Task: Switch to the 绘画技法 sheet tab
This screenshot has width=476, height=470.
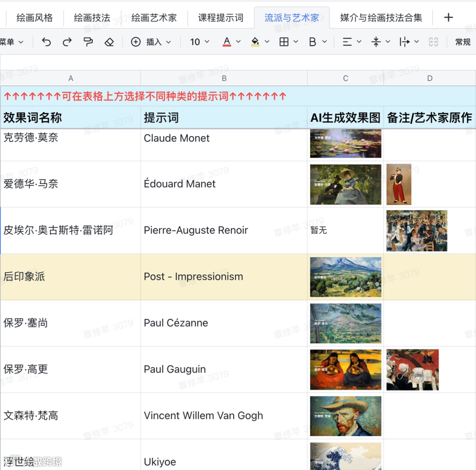Action: tap(92, 18)
